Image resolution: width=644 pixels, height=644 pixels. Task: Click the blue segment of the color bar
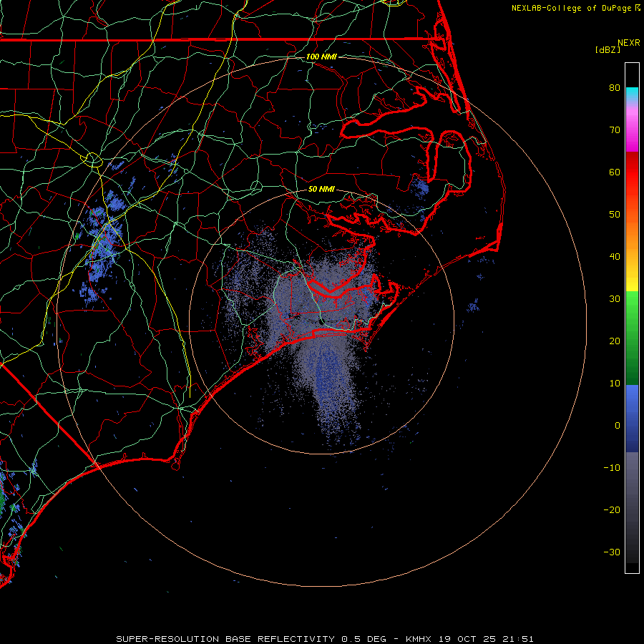pos(632,418)
